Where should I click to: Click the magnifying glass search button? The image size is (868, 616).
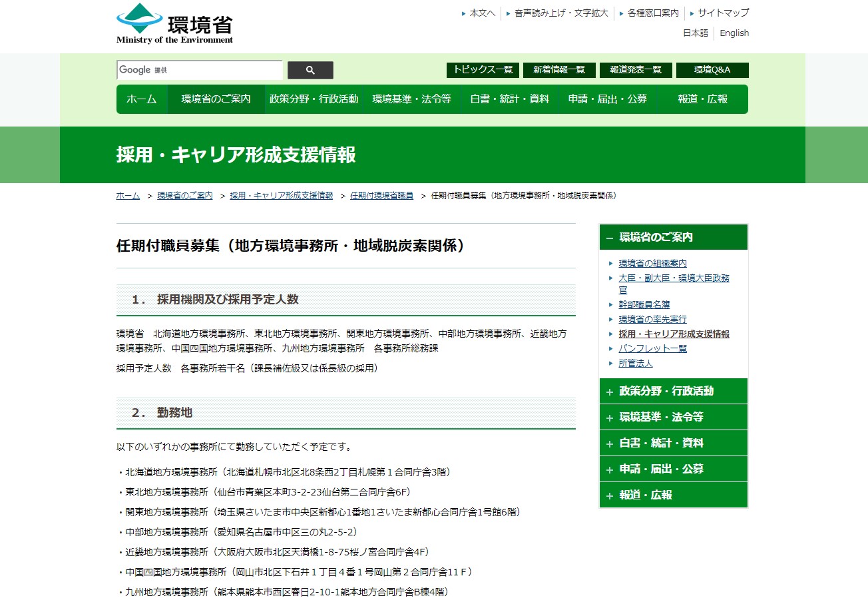point(310,70)
